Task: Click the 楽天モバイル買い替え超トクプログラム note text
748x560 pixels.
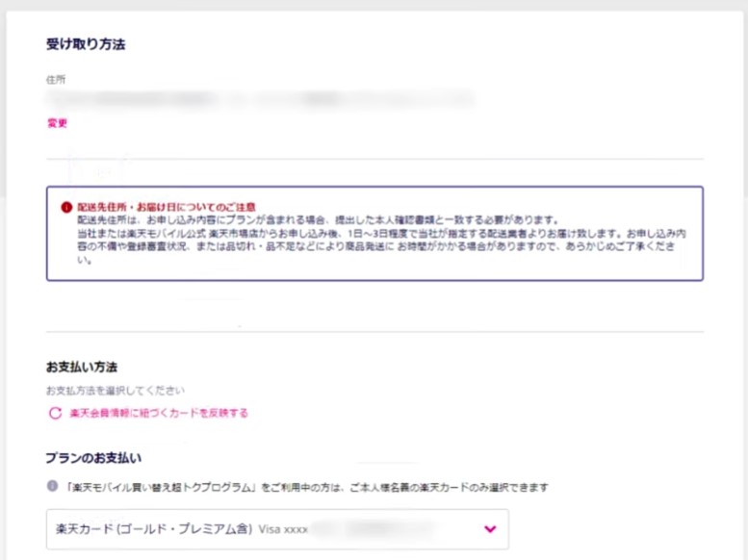Action: click(308, 488)
